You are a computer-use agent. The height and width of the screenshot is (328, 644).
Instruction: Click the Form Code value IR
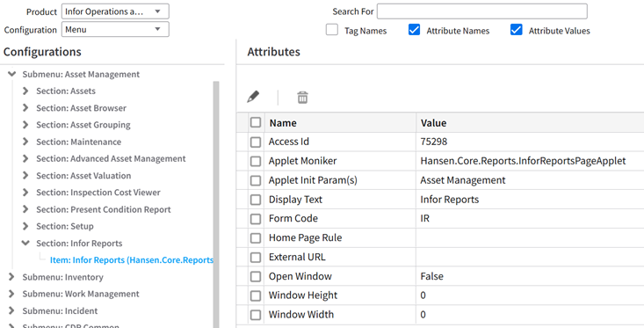[x=424, y=219]
